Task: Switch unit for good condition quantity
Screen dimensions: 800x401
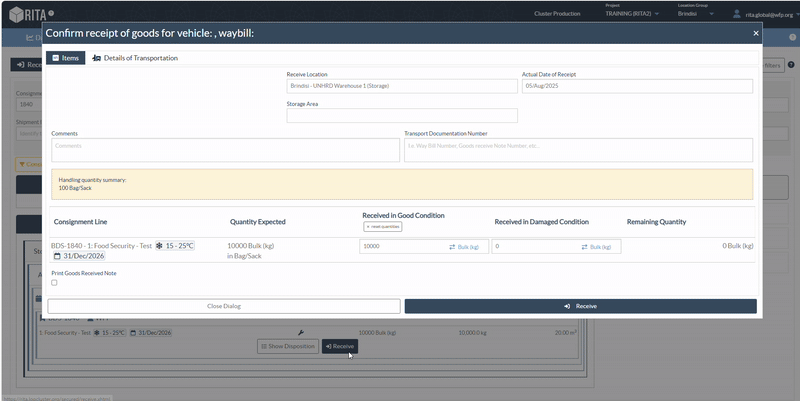Action: tap(464, 246)
